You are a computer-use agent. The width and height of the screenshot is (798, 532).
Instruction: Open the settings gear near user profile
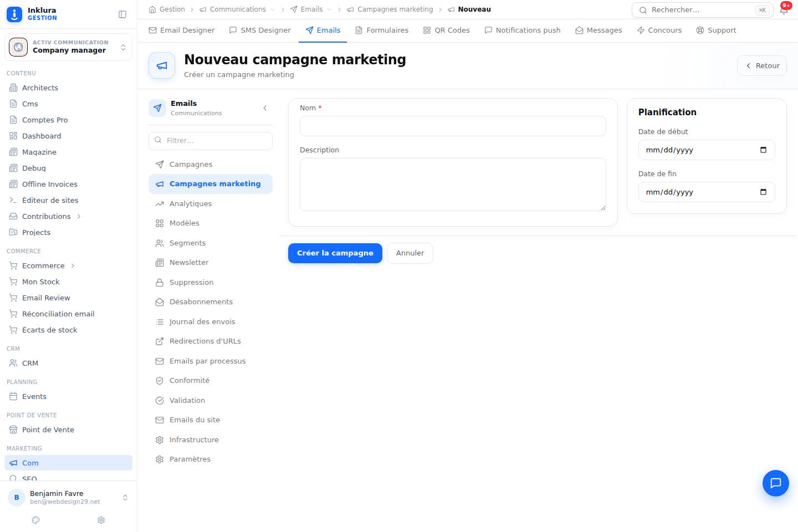click(x=101, y=520)
